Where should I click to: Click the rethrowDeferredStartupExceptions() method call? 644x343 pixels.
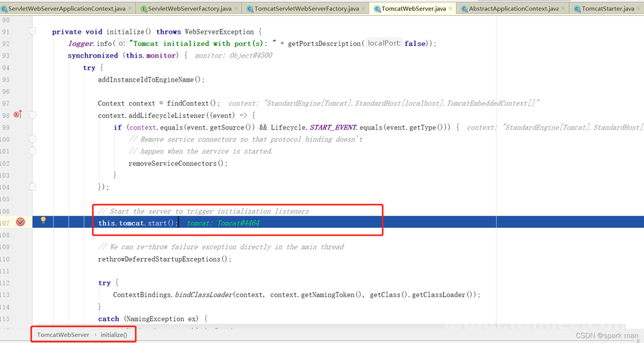pos(165,259)
